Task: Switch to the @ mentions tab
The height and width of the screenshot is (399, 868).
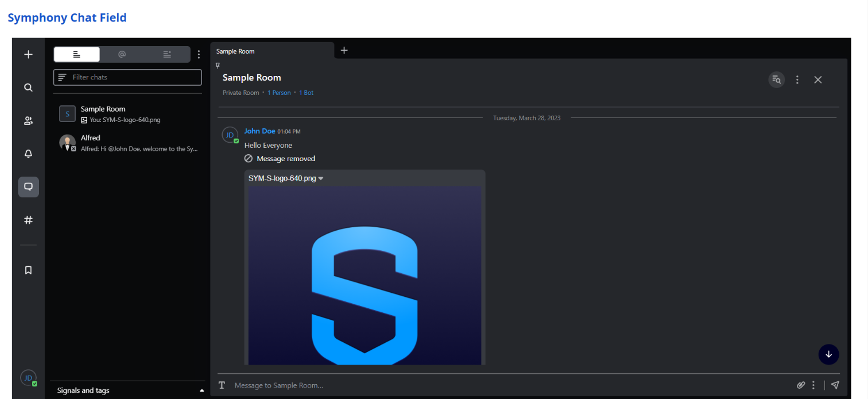Action: (122, 54)
